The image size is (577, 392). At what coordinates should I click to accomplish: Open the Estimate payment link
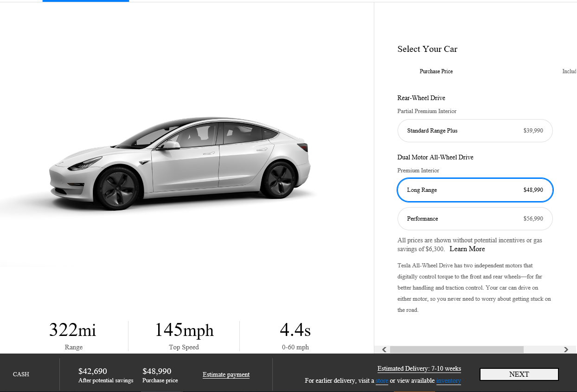pyautogui.click(x=226, y=374)
